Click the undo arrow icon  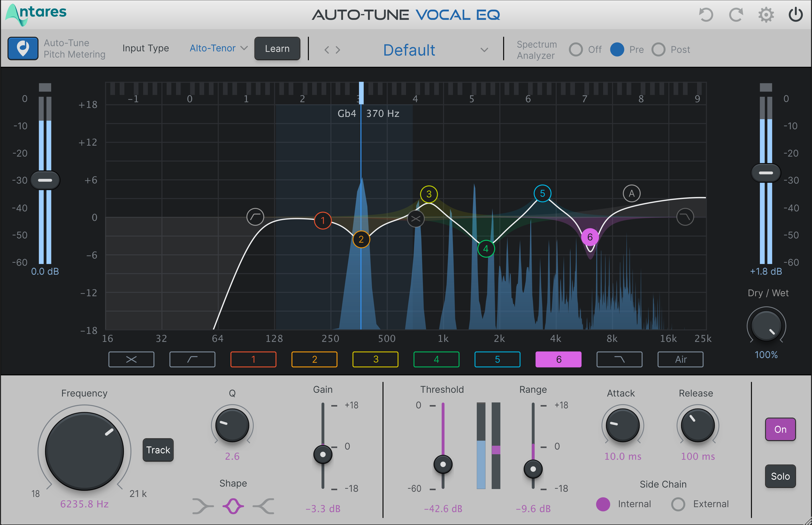pos(706,15)
